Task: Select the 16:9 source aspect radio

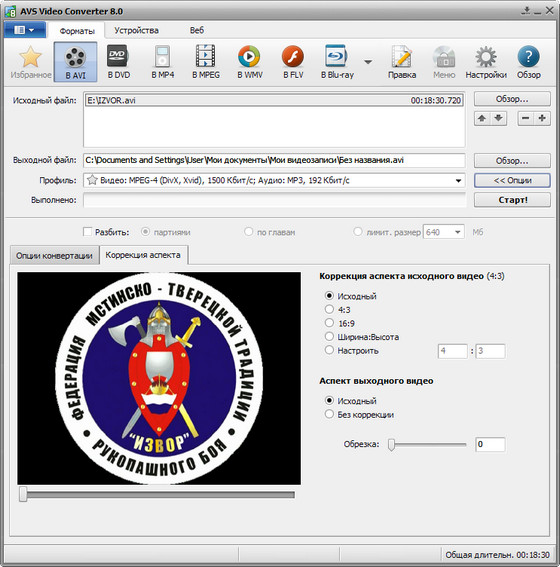Action: coord(329,323)
